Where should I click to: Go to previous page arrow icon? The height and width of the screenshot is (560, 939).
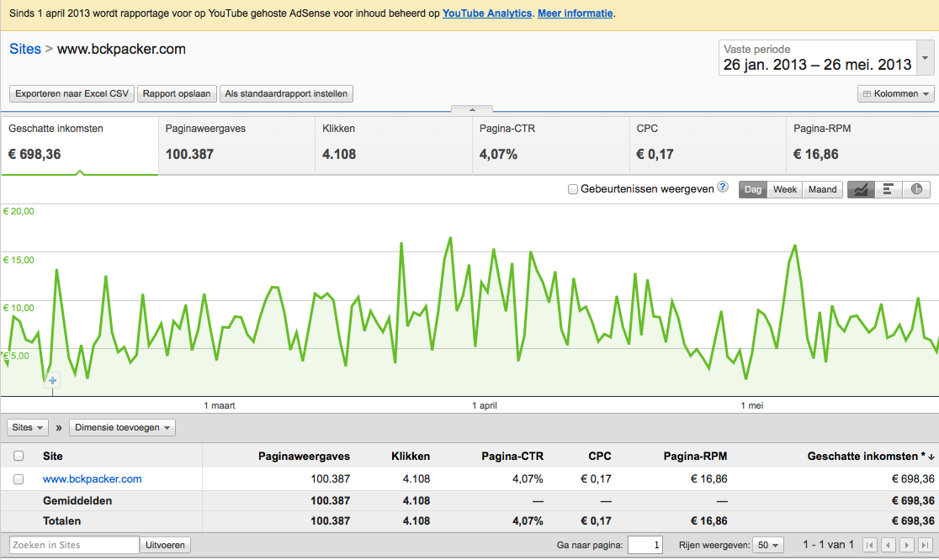click(x=889, y=545)
